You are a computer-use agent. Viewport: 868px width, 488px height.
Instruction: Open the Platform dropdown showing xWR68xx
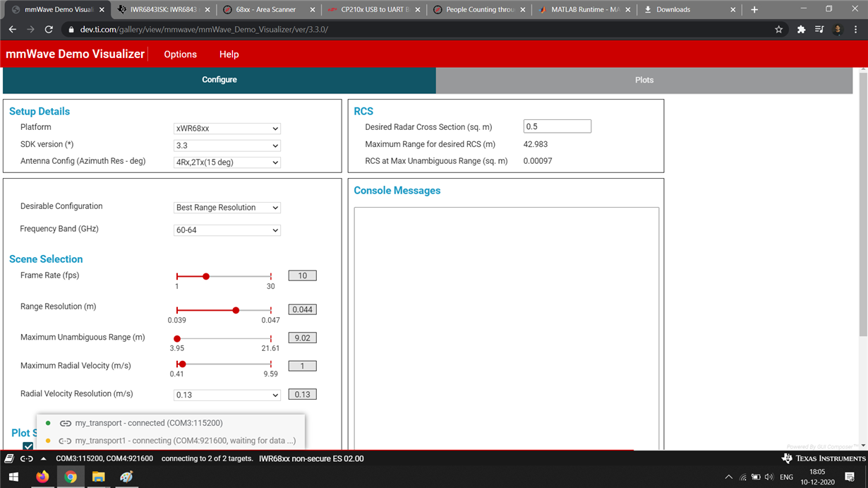tap(227, 129)
